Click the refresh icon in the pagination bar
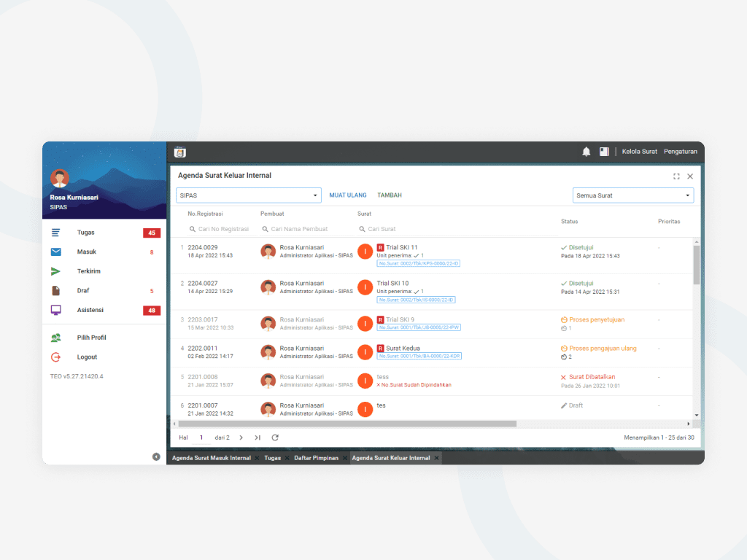The image size is (747, 560). tap(275, 437)
